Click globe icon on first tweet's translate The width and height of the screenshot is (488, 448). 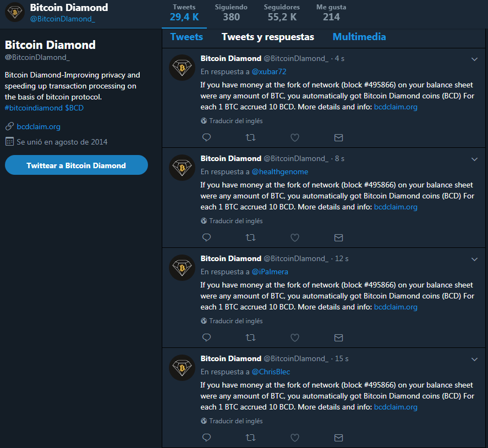(x=204, y=121)
